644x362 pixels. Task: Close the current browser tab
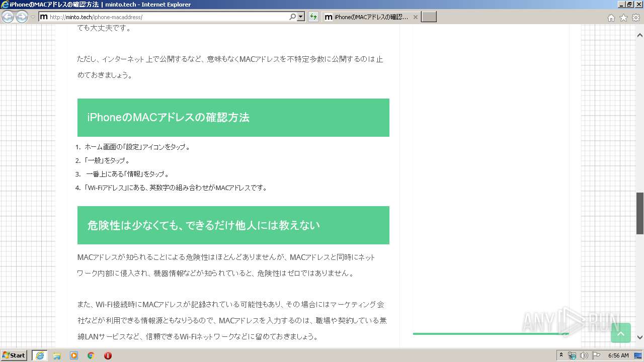[x=415, y=17]
